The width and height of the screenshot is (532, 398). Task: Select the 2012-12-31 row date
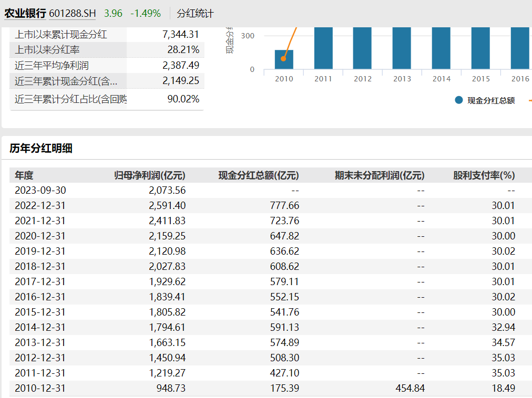pos(40,358)
